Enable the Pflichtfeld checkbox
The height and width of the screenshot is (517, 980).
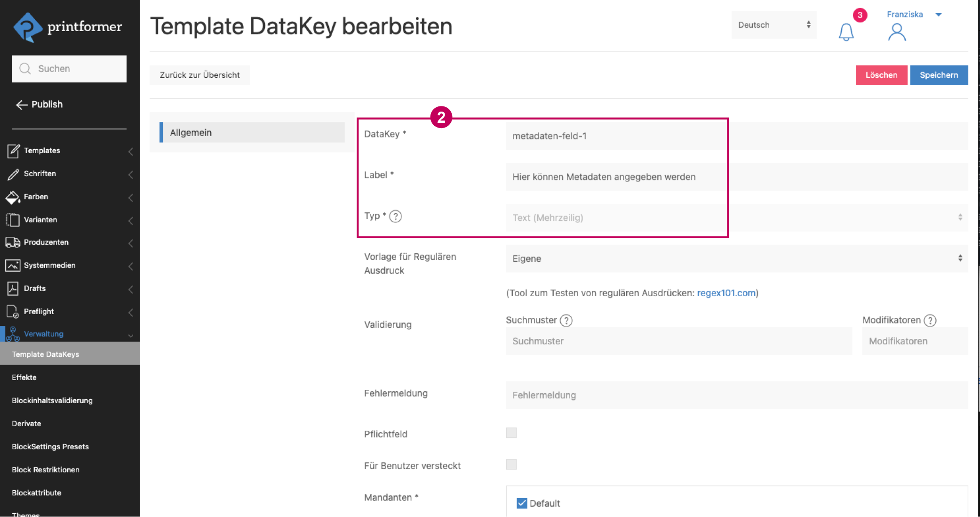(x=511, y=433)
